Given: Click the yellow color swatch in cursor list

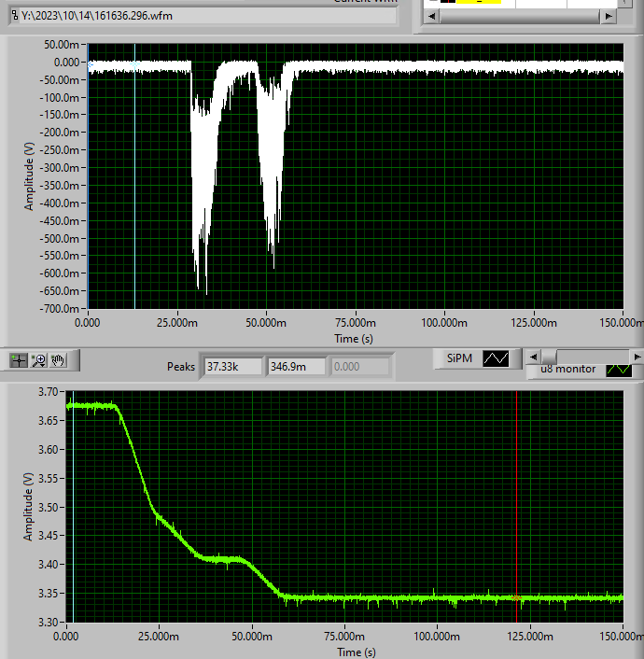Looking at the screenshot, I should click(479, 2).
